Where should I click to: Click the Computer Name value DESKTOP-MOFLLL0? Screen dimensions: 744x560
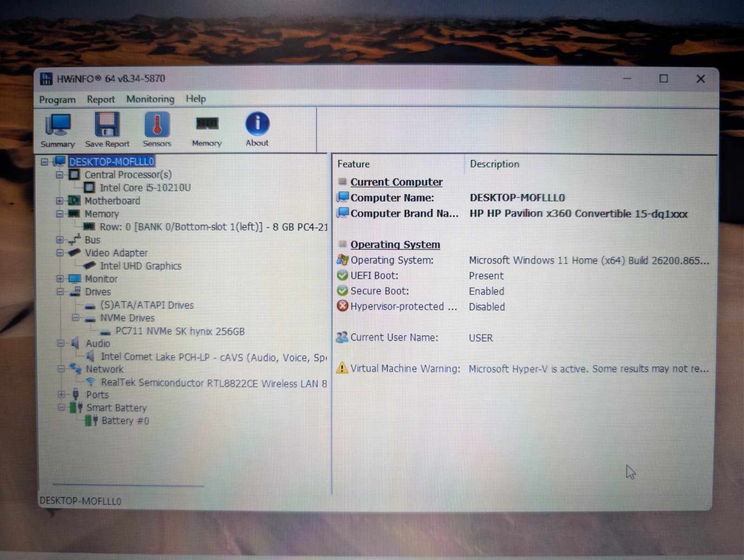[517, 198]
